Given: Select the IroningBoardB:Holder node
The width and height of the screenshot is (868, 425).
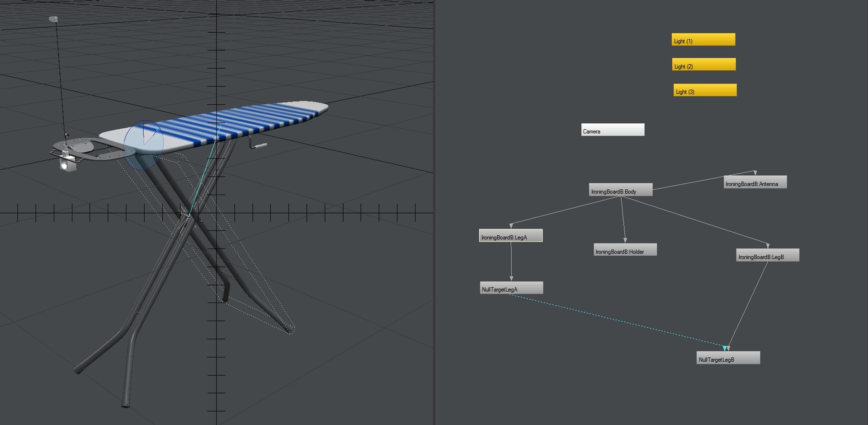Looking at the screenshot, I should (x=625, y=250).
